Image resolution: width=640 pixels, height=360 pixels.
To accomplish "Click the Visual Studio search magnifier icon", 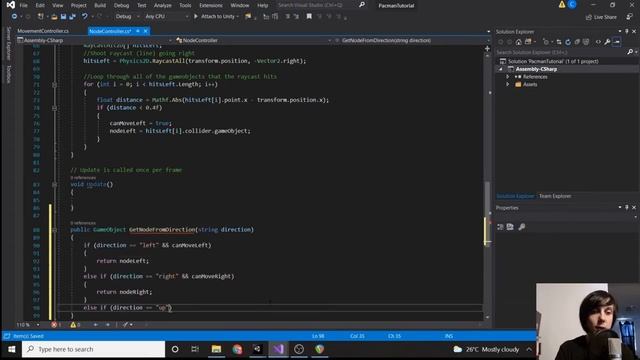I will tap(362, 5).
